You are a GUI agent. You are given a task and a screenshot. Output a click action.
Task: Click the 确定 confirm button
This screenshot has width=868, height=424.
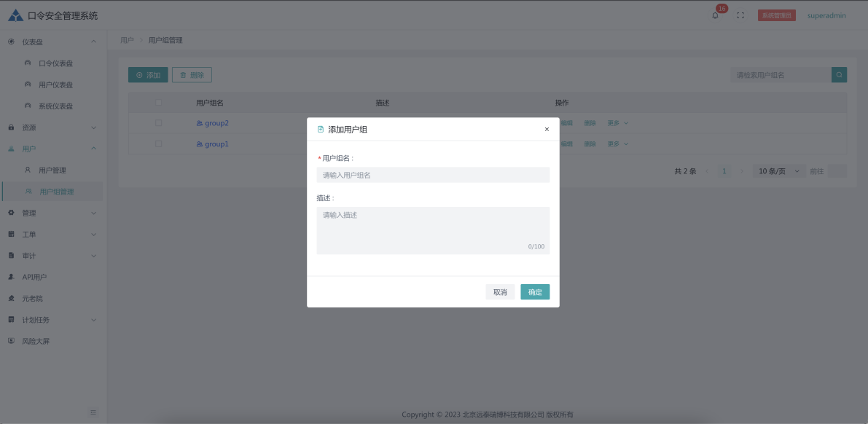(535, 292)
